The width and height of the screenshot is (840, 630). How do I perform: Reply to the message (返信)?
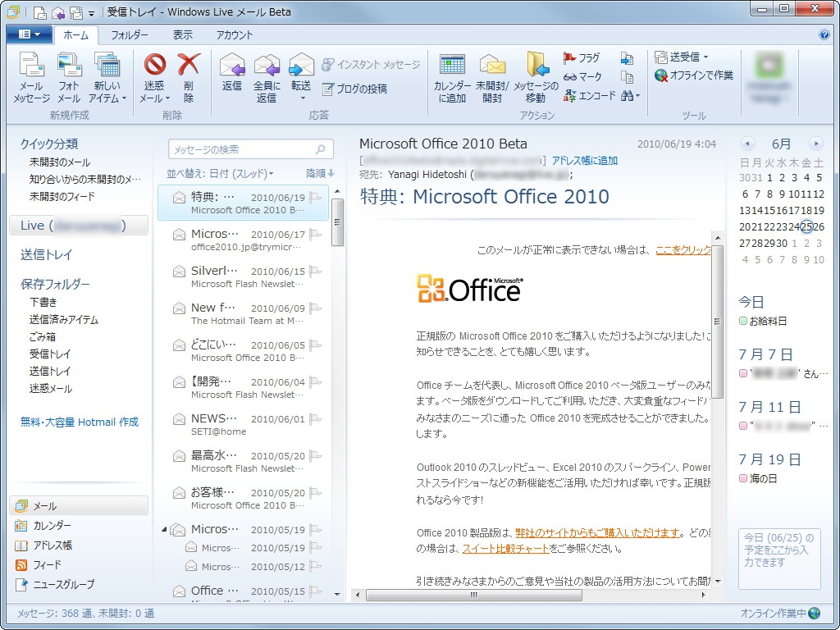(232, 73)
